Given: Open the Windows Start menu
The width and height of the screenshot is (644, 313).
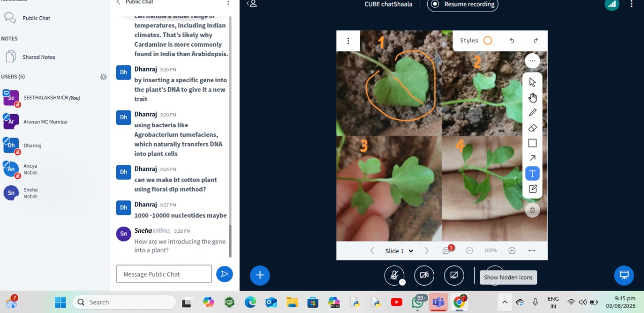Looking at the screenshot, I should coord(60,302).
